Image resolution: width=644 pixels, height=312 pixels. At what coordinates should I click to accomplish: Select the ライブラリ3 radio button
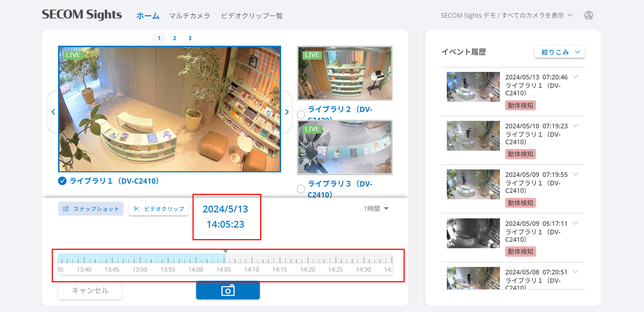pyautogui.click(x=301, y=189)
